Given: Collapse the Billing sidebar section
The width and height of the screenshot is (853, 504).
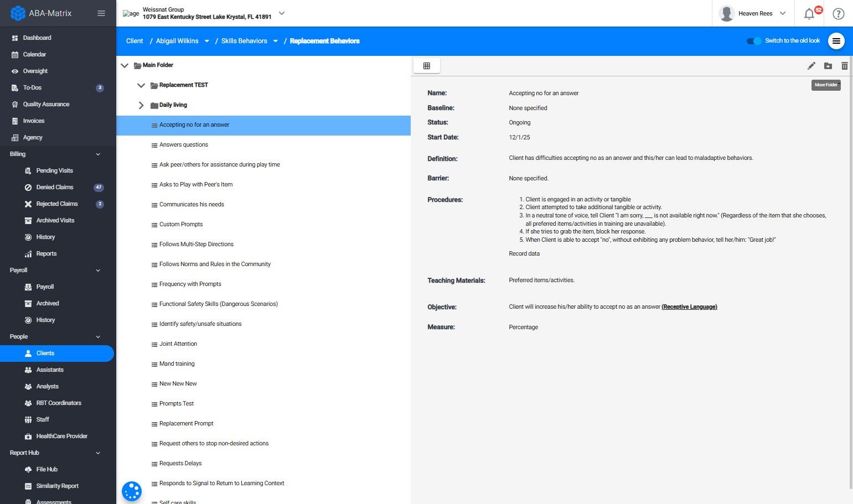Looking at the screenshot, I should [98, 154].
